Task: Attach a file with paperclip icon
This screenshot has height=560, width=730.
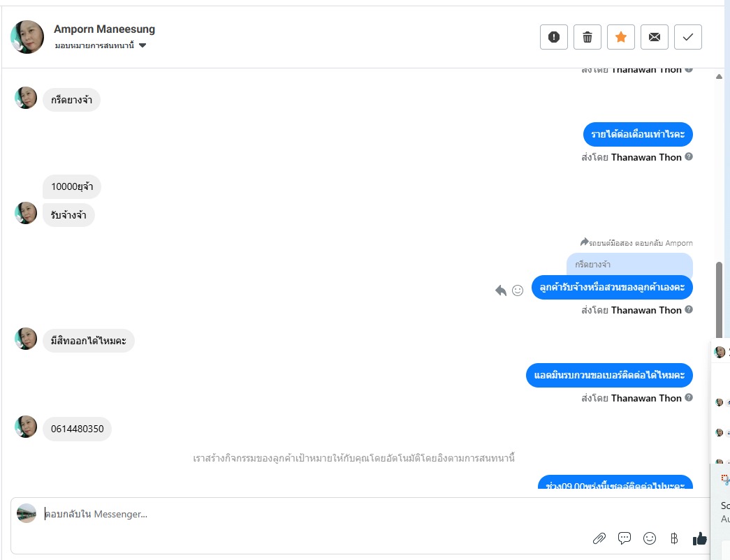Action: (599, 538)
